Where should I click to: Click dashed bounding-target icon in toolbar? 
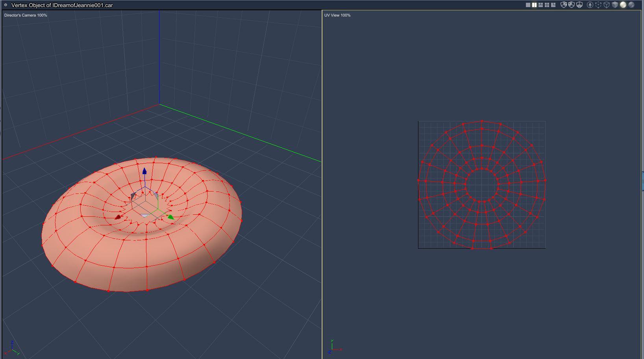coord(598,5)
